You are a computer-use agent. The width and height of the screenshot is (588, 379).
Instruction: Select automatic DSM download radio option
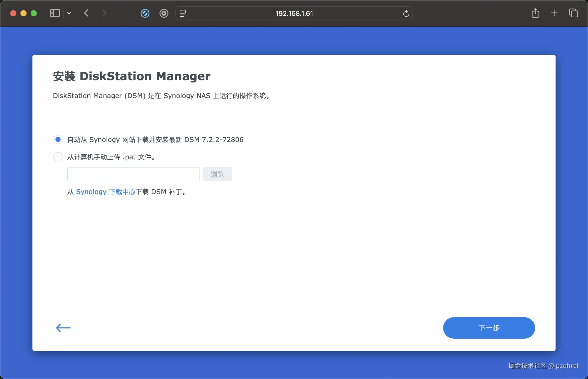pos(58,139)
